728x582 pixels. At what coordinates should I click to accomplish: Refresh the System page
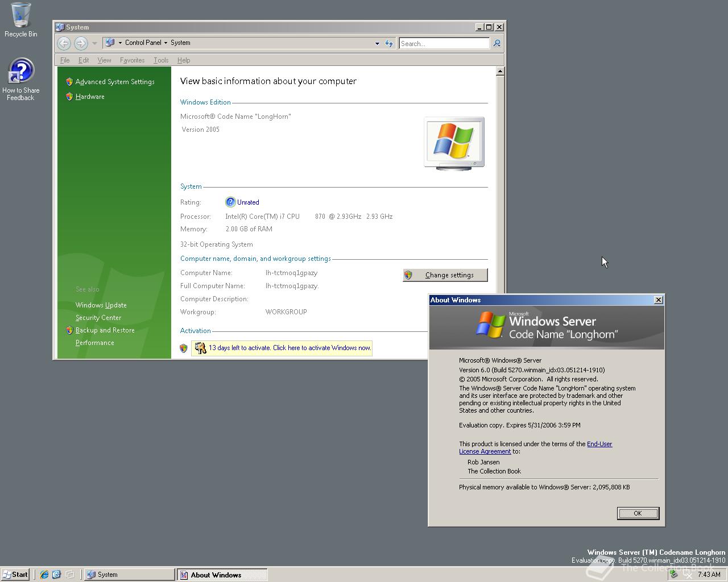pyautogui.click(x=389, y=43)
